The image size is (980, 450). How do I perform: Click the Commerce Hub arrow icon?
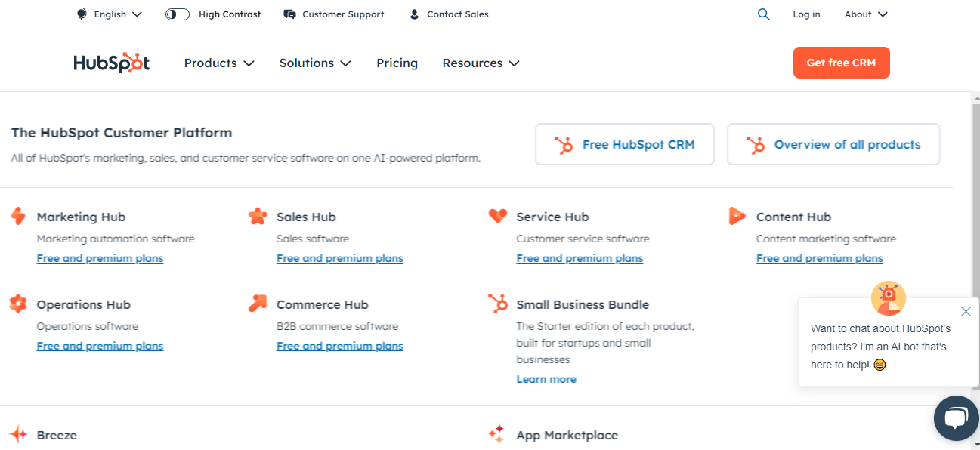pos(258,304)
